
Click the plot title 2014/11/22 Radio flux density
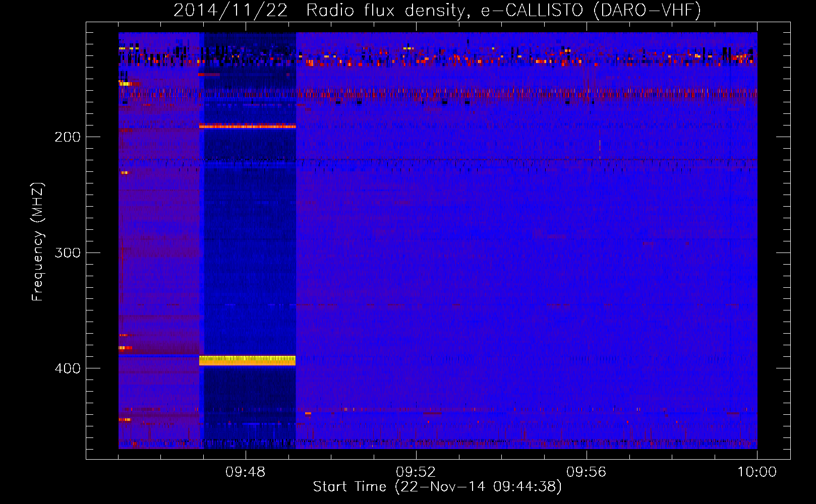437,11
